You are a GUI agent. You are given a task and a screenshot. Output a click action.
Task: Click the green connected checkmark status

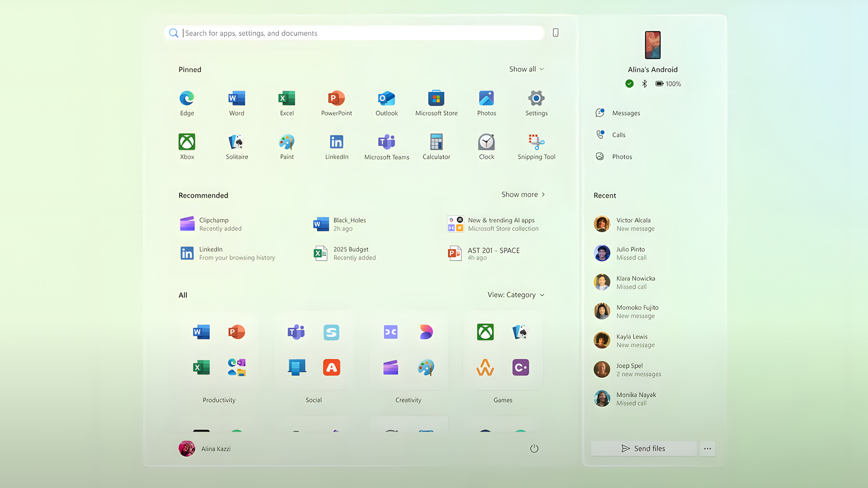pyautogui.click(x=629, y=84)
